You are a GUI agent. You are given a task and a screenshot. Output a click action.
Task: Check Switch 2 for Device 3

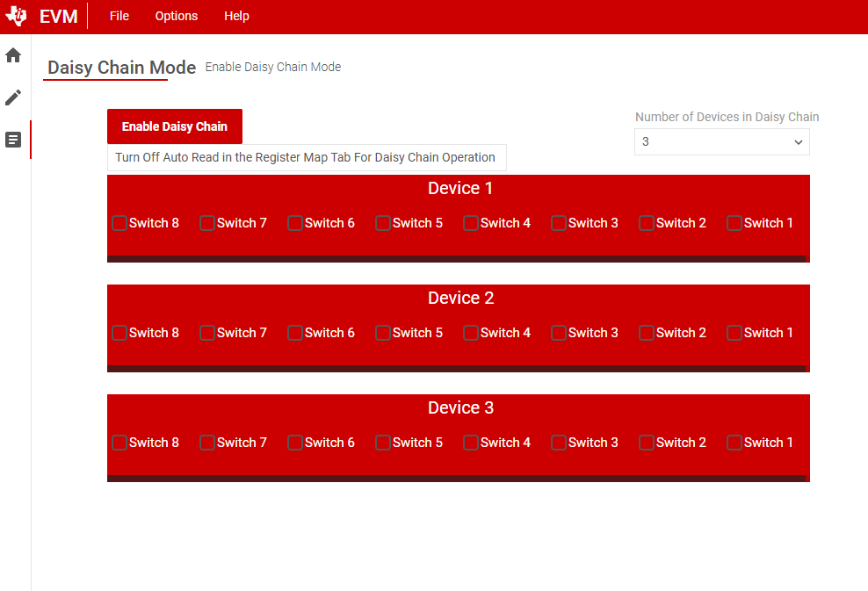click(647, 443)
